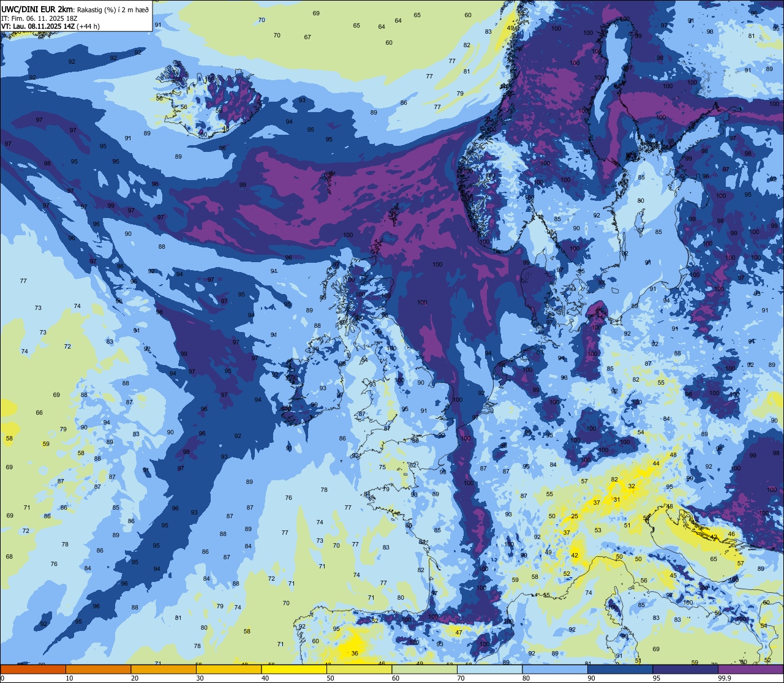Image resolution: width=784 pixels, height=683 pixels.
Task: Click the humidity value '32' on the map
Action: click(x=631, y=486)
